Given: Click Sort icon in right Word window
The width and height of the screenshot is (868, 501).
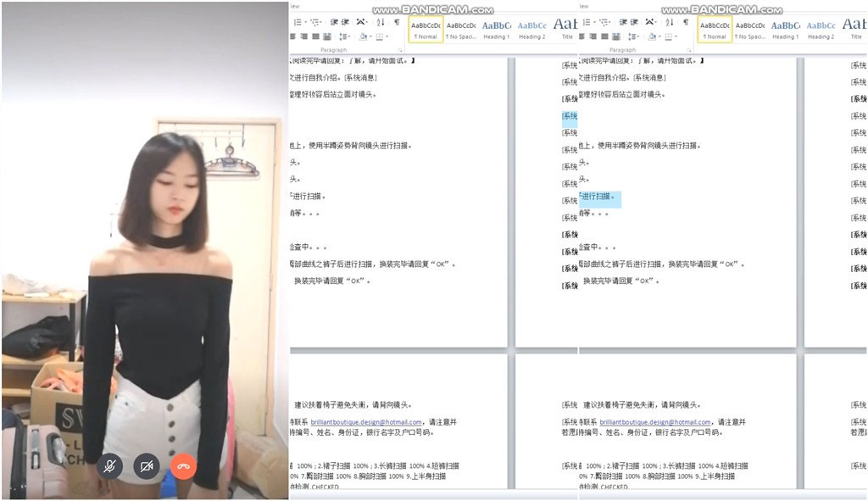Looking at the screenshot, I should 670,22.
